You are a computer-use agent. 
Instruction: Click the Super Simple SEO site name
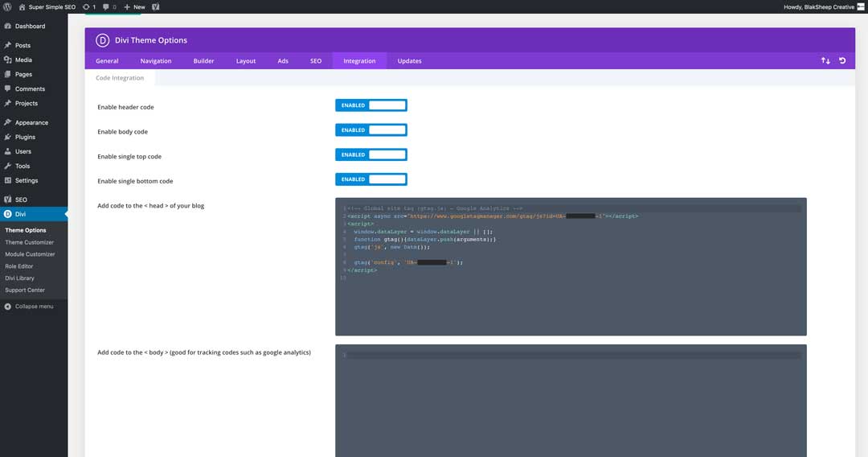click(52, 7)
